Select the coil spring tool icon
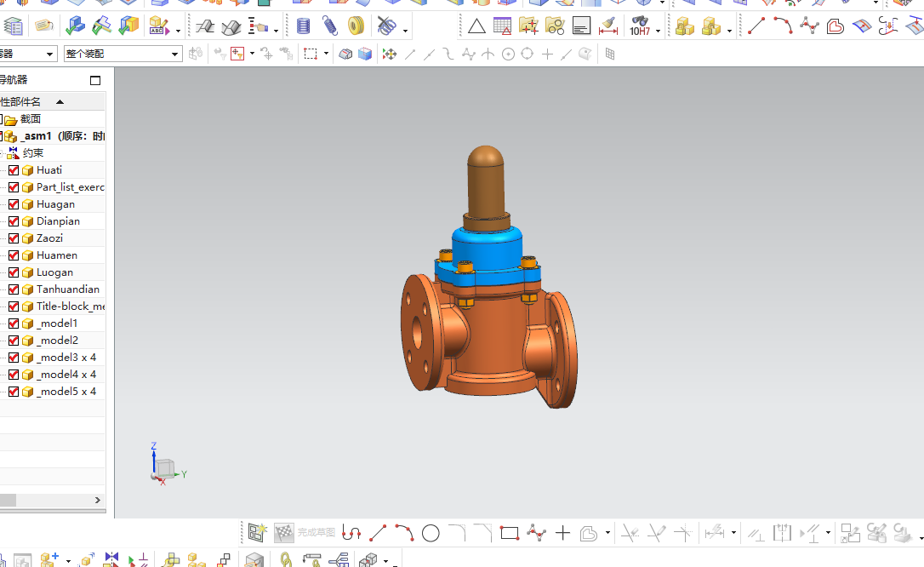 [304, 26]
